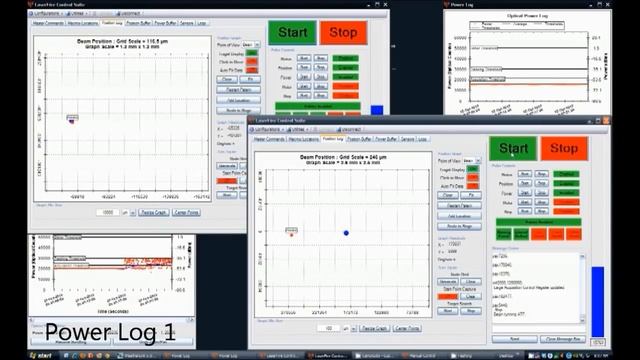Open Logs tab in front window

[x=422, y=139]
